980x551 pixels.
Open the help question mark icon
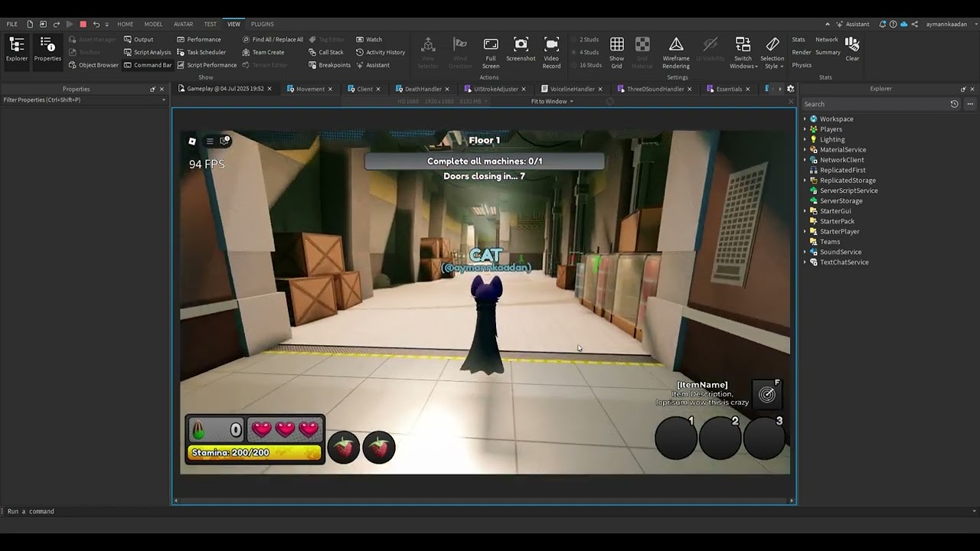tap(893, 24)
